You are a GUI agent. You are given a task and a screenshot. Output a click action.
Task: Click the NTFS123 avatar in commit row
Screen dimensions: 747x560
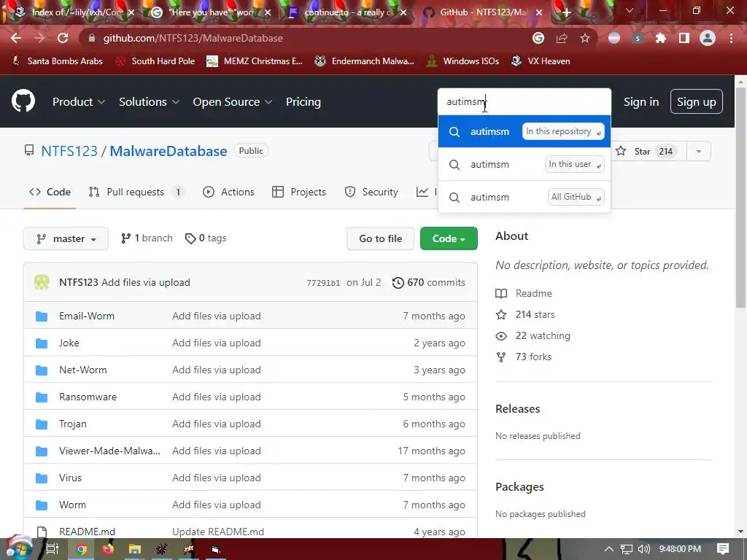[x=42, y=282]
